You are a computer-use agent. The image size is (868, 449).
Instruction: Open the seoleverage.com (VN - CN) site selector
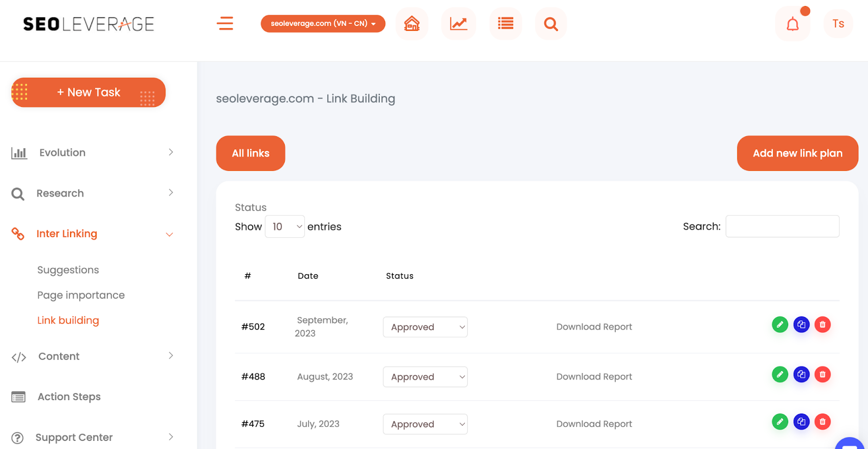(323, 23)
